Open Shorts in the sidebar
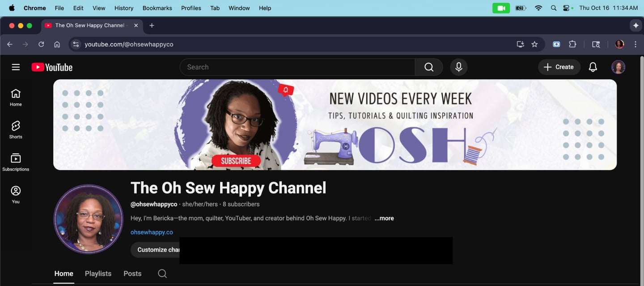Viewport: 644px width, 286px height. coord(16,130)
